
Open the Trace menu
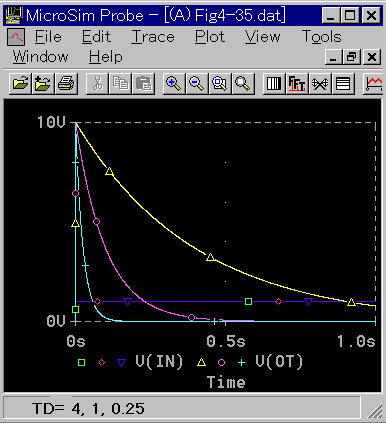(x=153, y=37)
